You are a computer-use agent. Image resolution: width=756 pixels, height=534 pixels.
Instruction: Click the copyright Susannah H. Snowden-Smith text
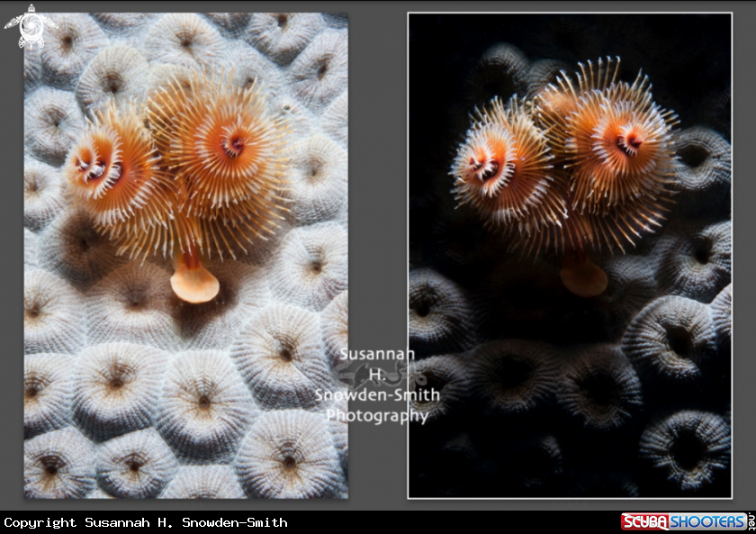(146, 522)
